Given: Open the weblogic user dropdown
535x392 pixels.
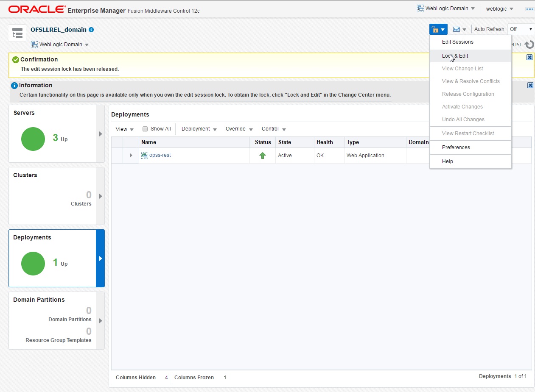Looking at the screenshot, I should tap(499, 9).
